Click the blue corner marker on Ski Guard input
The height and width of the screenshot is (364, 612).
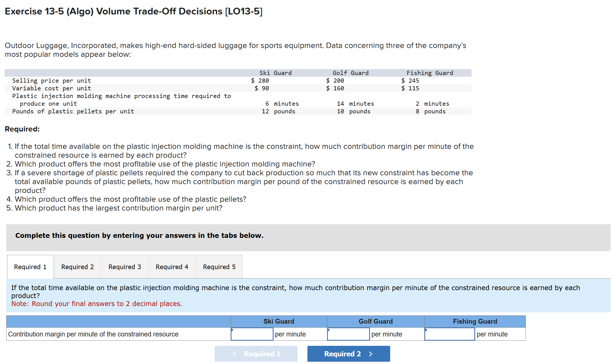(x=233, y=330)
